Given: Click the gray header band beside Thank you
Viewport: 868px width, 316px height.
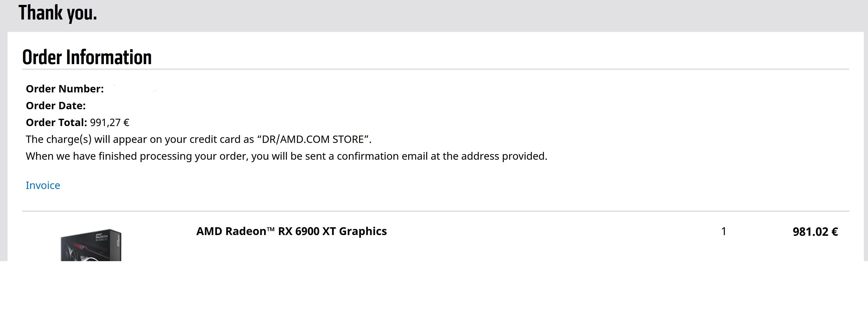Looking at the screenshot, I should (472, 15).
